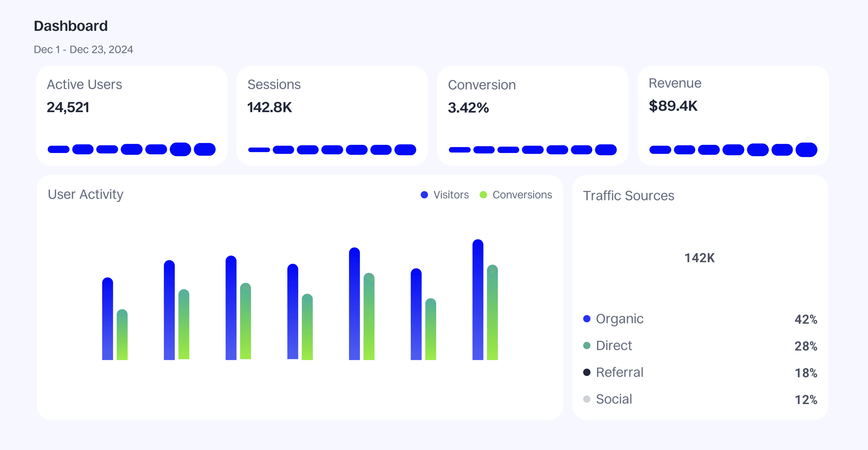Image resolution: width=868 pixels, height=450 pixels.
Task: Select the Organic 42% percentage
Action: pos(806,319)
